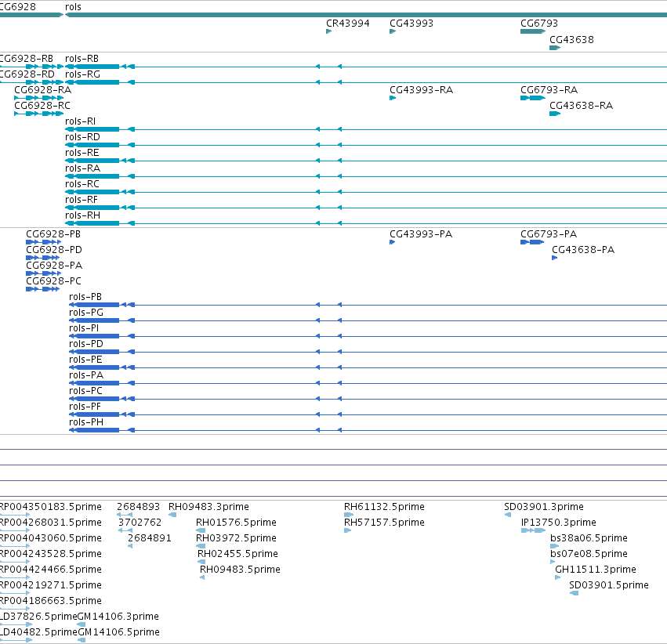Select the rols-RE transcript label
This screenshot has width=667, height=644.
pyautogui.click(x=82, y=153)
